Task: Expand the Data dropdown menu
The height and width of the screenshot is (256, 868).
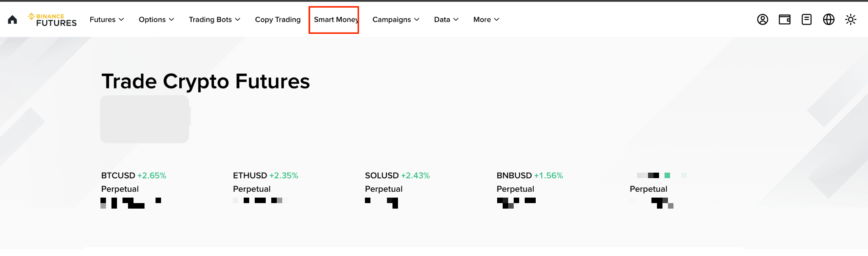Action: tap(446, 19)
